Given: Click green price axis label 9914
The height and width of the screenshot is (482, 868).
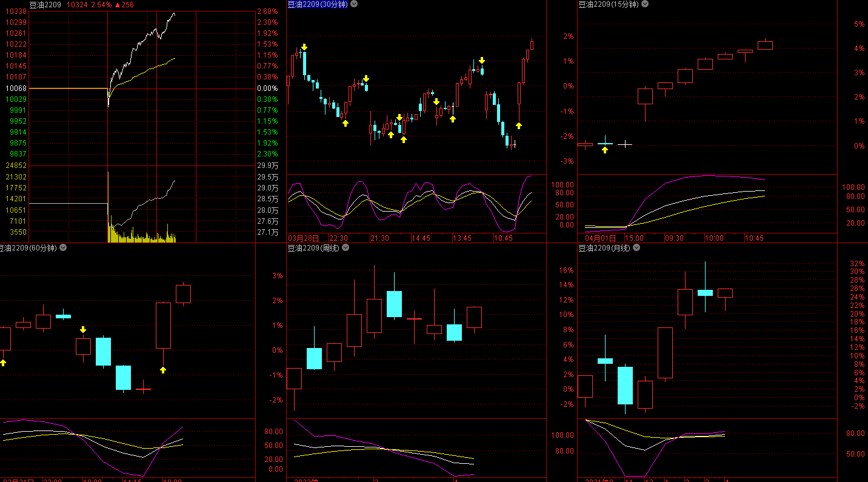Looking at the screenshot, I should (x=18, y=132).
